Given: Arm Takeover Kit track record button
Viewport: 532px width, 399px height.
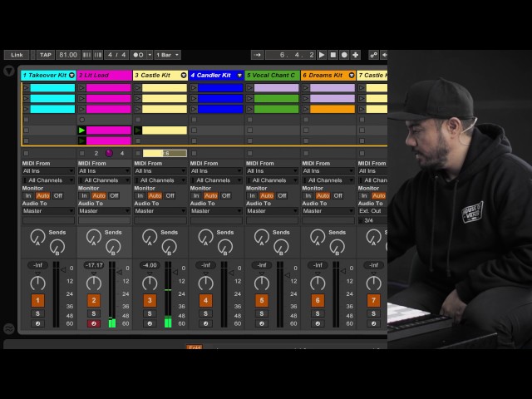Looking at the screenshot, I should 37,323.
